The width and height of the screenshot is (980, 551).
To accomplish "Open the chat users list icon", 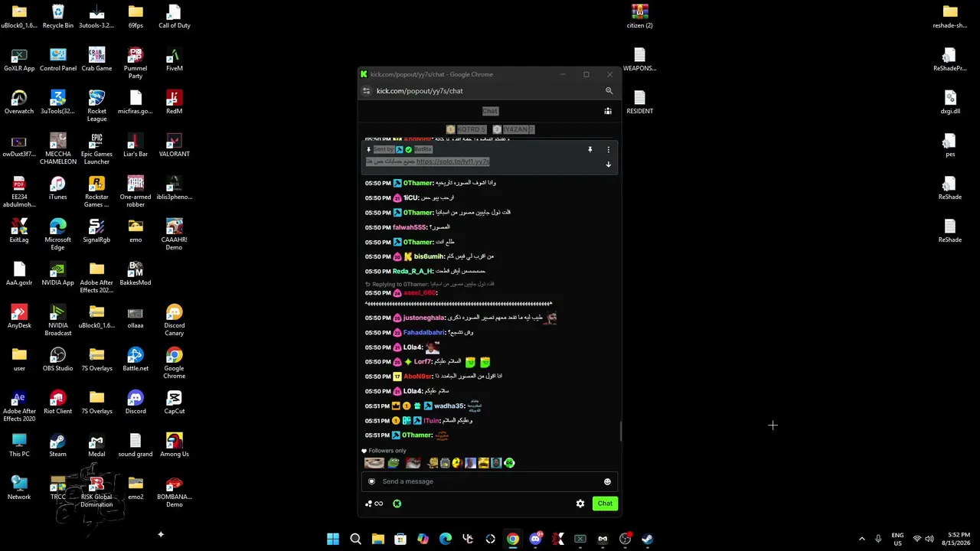I will coord(608,111).
